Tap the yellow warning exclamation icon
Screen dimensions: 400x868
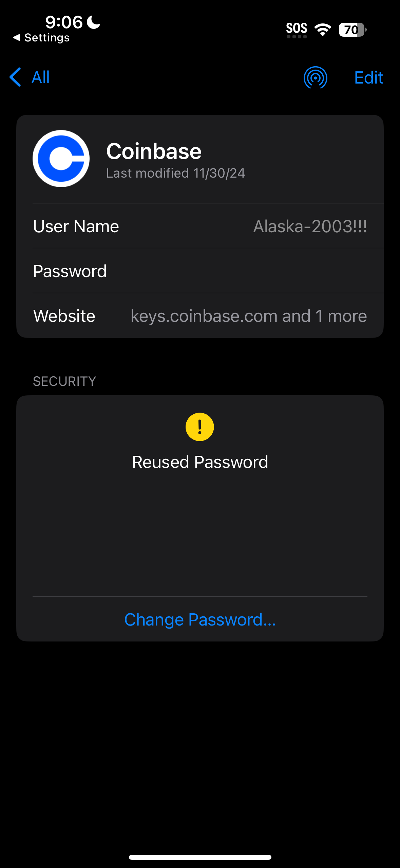(200, 427)
